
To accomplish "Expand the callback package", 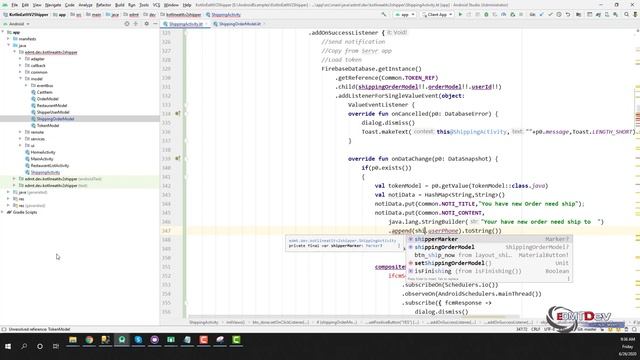I will [20, 65].
